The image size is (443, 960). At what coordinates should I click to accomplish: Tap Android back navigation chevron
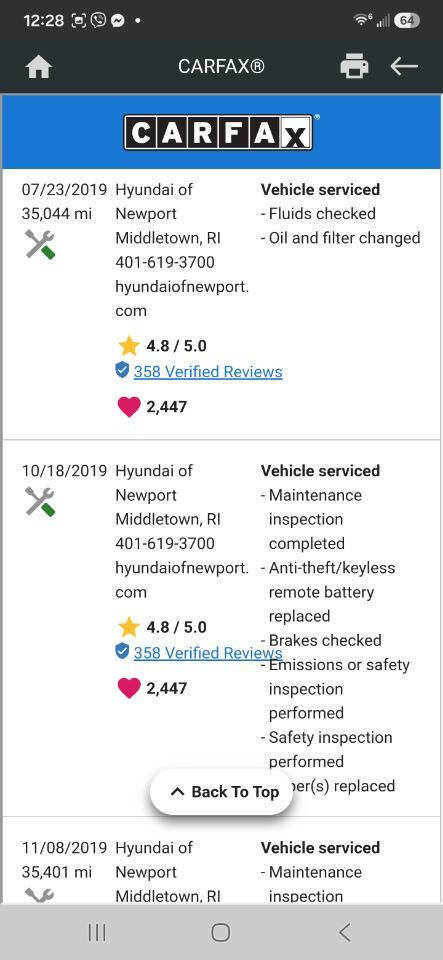point(345,932)
